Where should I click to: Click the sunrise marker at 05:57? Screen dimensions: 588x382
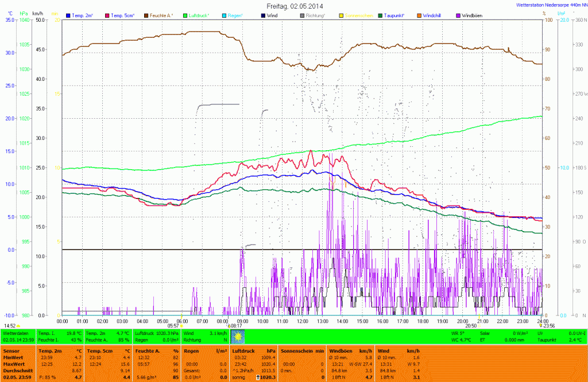(x=182, y=326)
